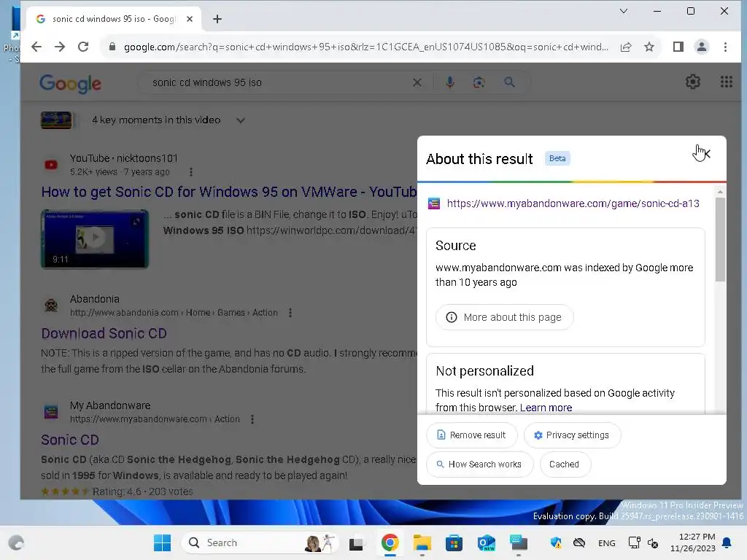
Task: Open options for the Abandonia result
Action: coord(290,313)
